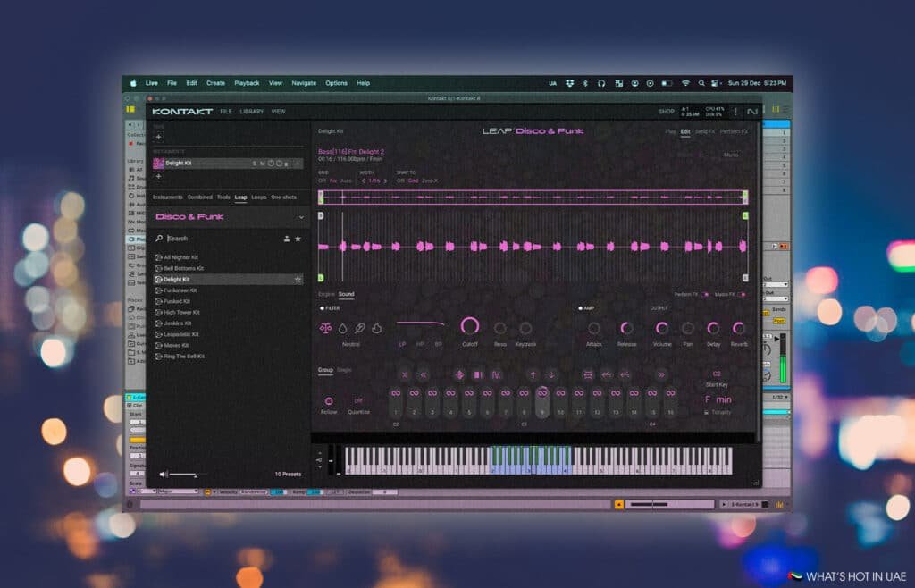Enable the Macro FX toggle

(742, 294)
